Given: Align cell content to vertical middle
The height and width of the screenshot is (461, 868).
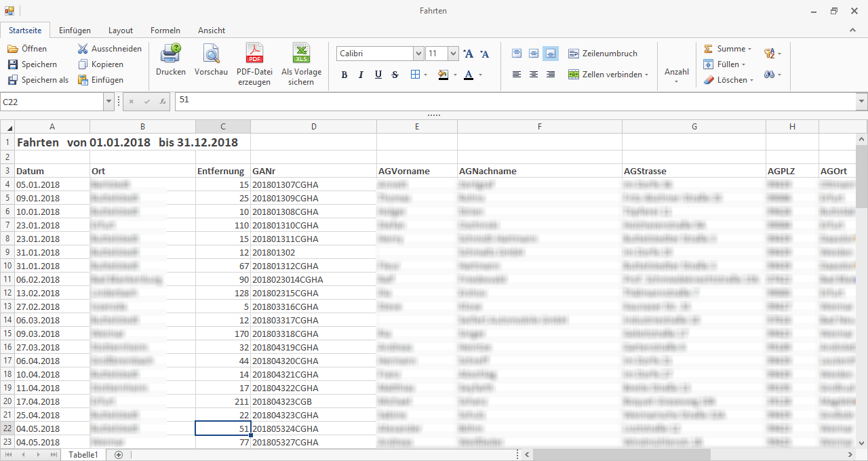Looking at the screenshot, I should tap(534, 54).
